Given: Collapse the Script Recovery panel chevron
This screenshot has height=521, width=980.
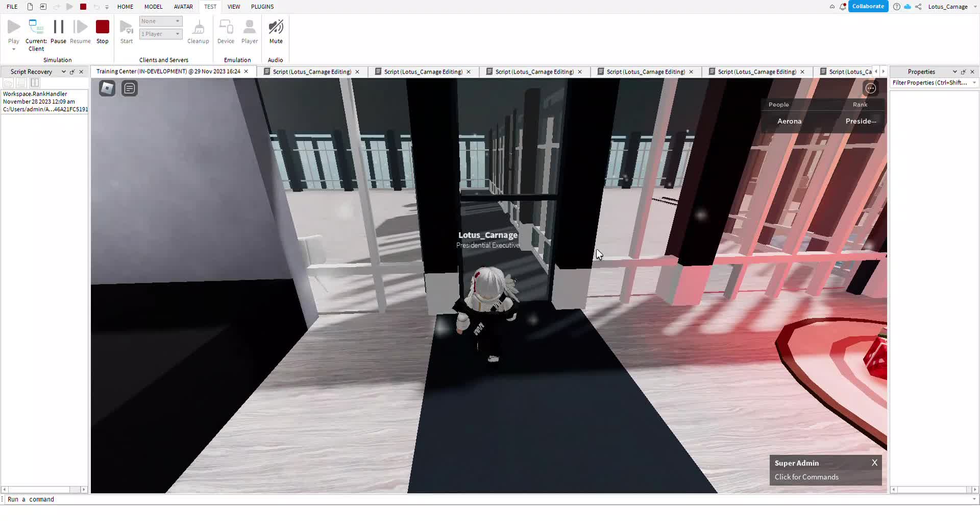Looking at the screenshot, I should [63, 72].
